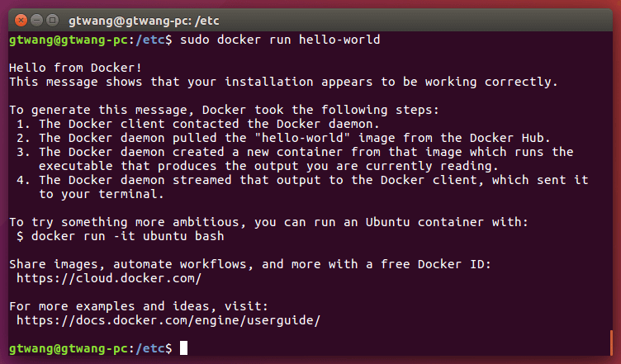The width and height of the screenshot is (621, 364).
Task: Click the line to your terminal.
Action: click(x=102, y=194)
